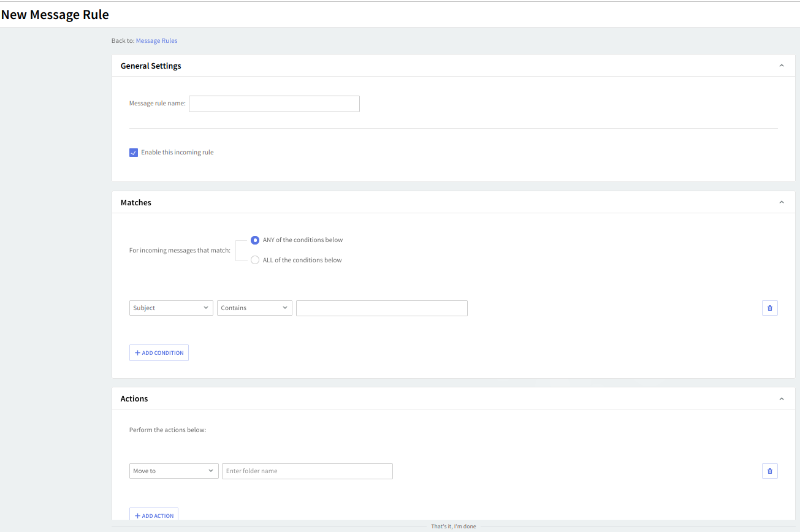Collapse the Matches section chevron
This screenshot has width=800, height=532.
pos(781,202)
